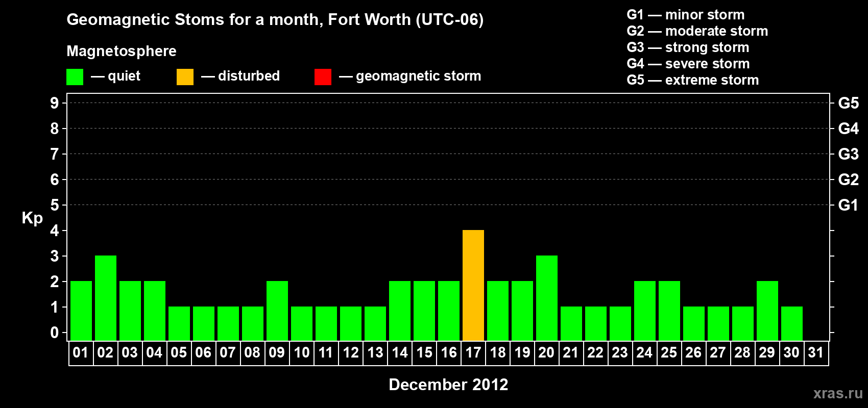Click date label 31 on the axis
868x408 pixels.
click(x=816, y=353)
